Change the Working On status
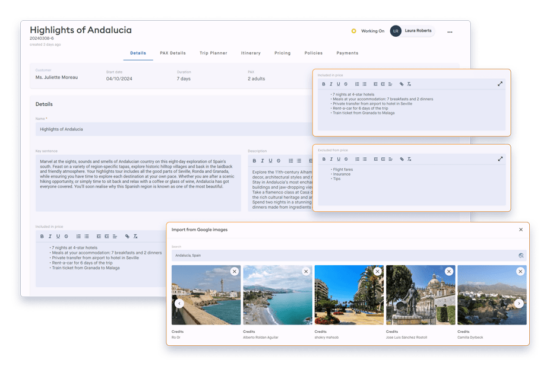The image size is (550, 366). coord(368,31)
